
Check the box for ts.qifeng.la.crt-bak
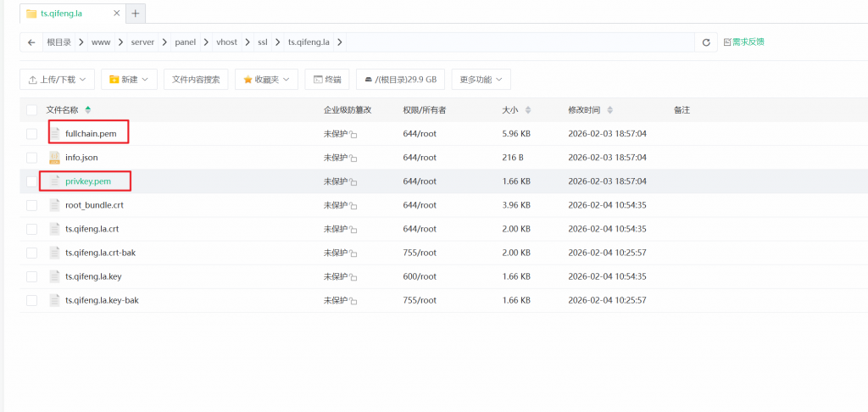[x=31, y=253]
